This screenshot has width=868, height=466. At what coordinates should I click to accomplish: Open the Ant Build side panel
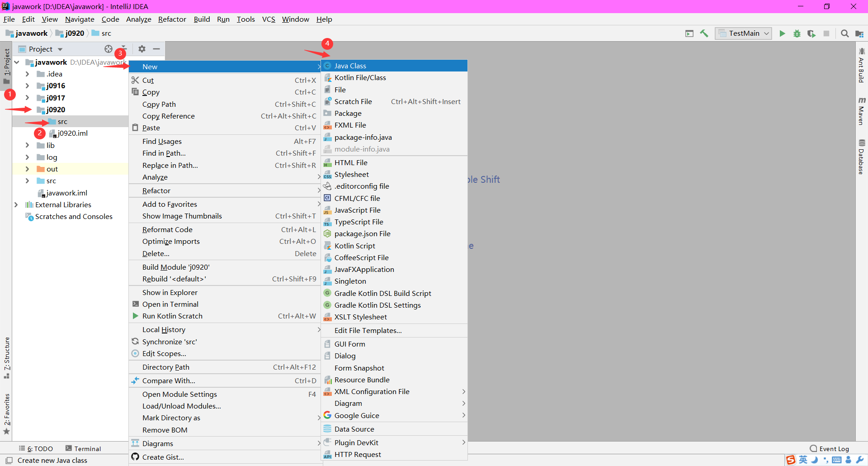(x=862, y=65)
